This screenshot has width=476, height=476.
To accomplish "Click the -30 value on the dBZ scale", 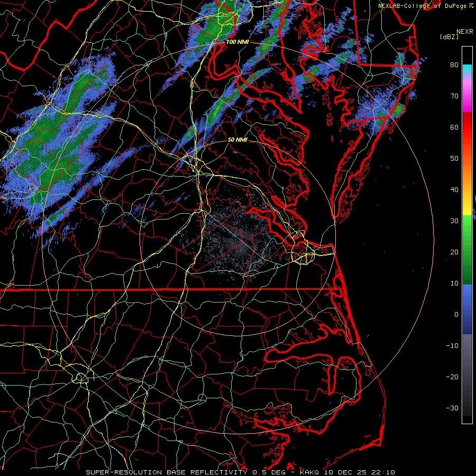I will point(452,408).
